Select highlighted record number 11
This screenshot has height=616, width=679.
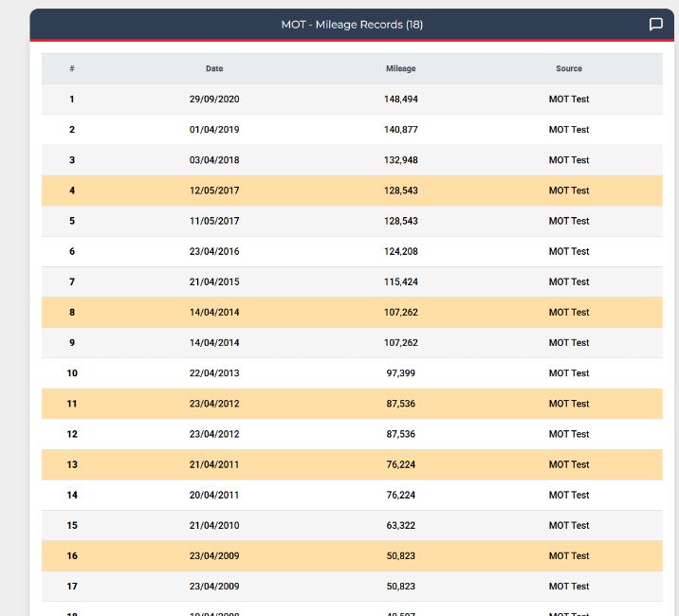(72, 404)
